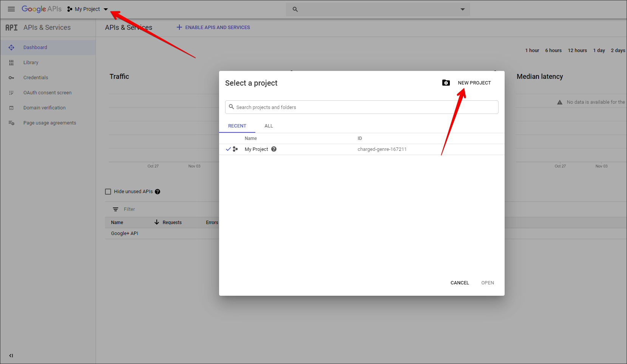Click the project type icon in My Project row
This screenshot has height=364, width=627.
coord(235,149)
